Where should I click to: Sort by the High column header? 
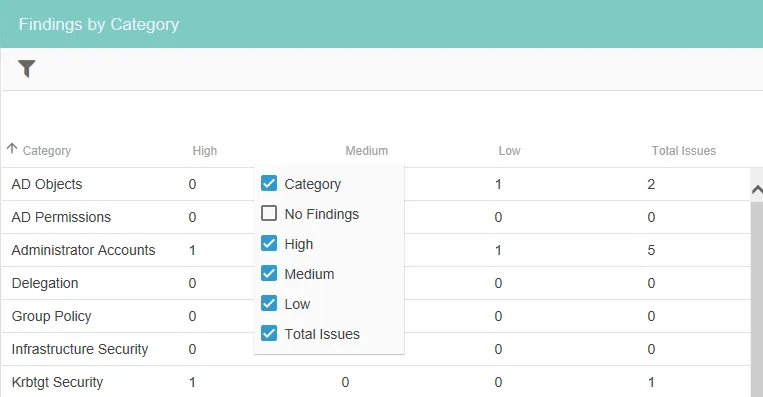click(204, 151)
